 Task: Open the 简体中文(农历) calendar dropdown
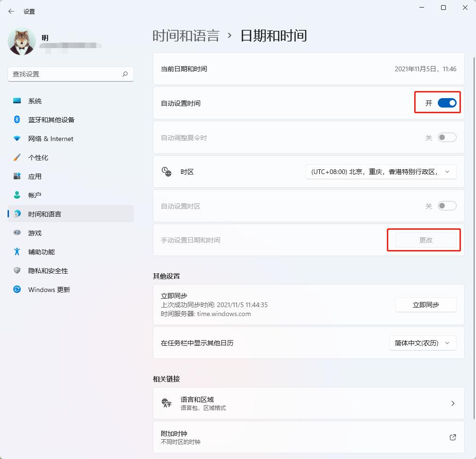coord(422,343)
